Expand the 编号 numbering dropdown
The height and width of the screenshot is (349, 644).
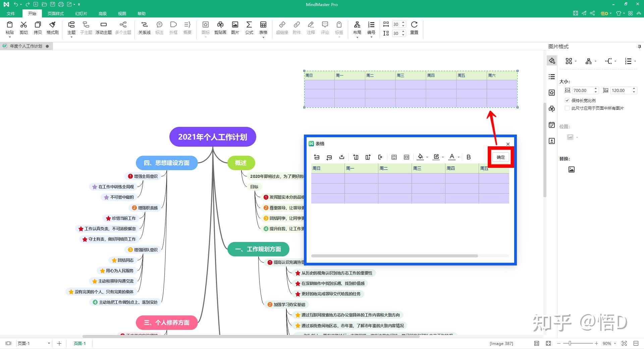click(x=371, y=37)
